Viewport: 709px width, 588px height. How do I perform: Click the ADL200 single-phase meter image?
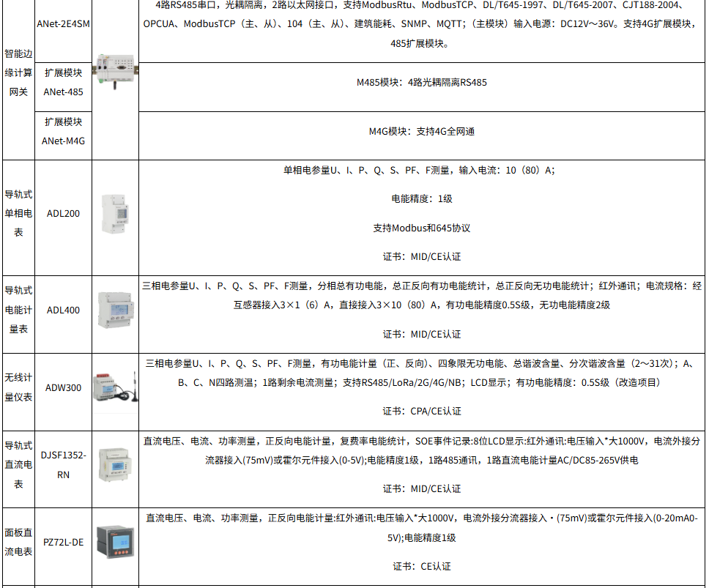coord(114,213)
